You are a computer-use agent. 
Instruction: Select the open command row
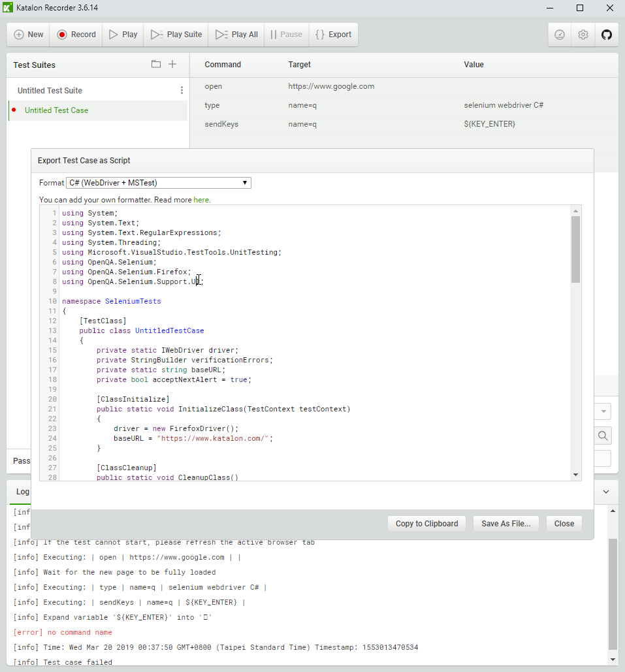pos(404,87)
